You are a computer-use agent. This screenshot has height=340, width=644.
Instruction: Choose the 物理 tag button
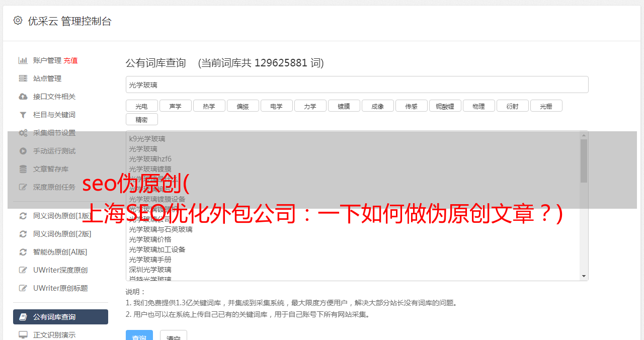[478, 106]
